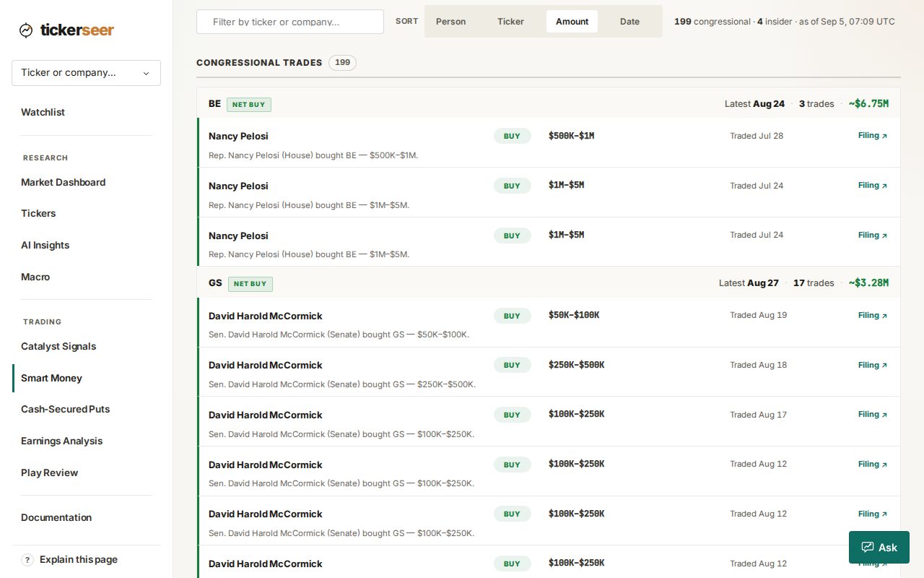Go to Market Dashboard
Image resolution: width=924 pixels, height=578 pixels.
click(64, 182)
